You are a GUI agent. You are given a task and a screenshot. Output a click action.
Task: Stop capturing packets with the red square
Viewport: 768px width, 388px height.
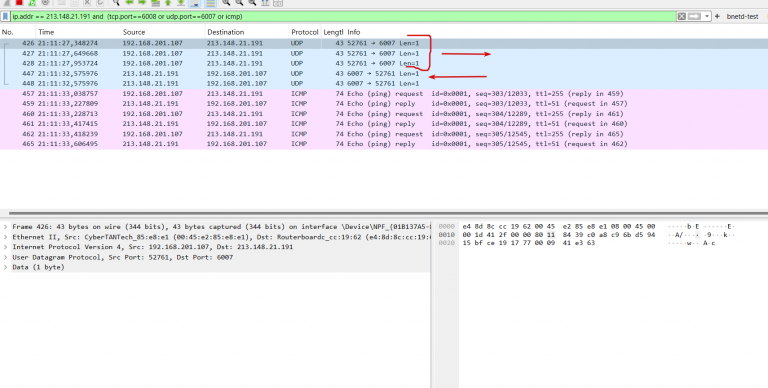pos(19,2)
